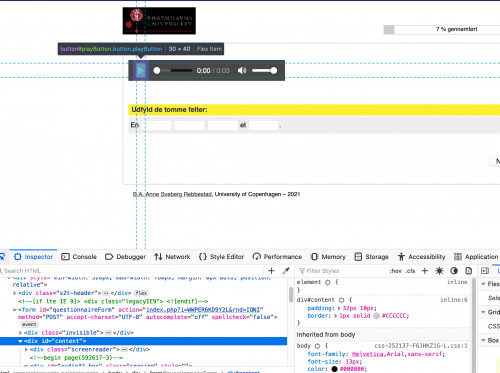Collapse the div id content node
The height and width of the screenshot is (373, 500).
[x=20, y=341]
